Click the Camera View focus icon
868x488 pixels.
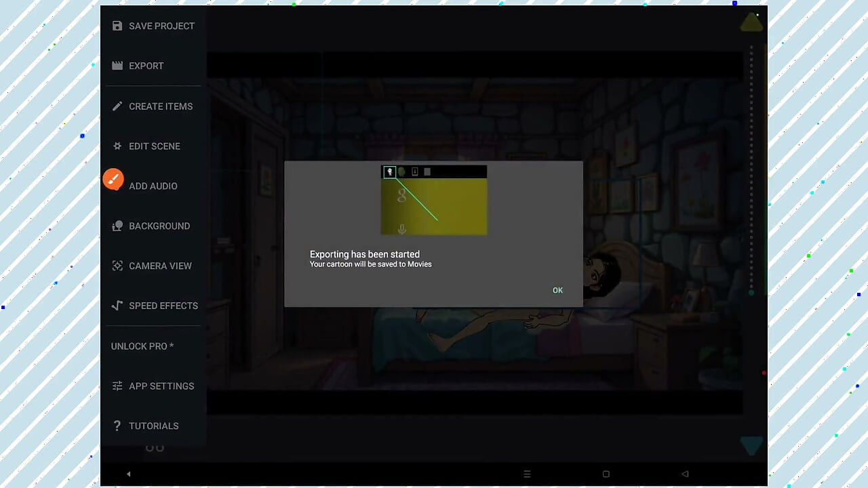(117, 266)
